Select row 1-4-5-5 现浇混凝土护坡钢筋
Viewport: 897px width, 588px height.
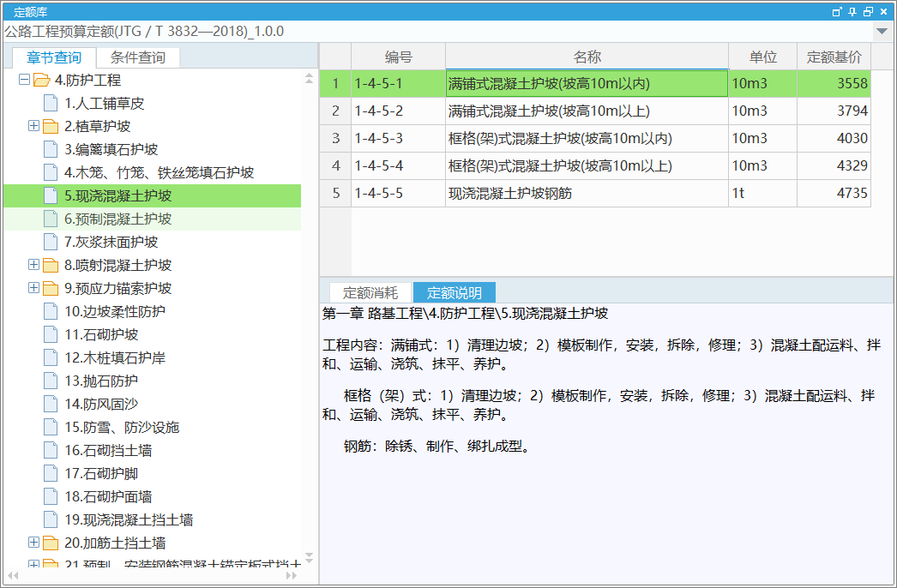pos(509,194)
